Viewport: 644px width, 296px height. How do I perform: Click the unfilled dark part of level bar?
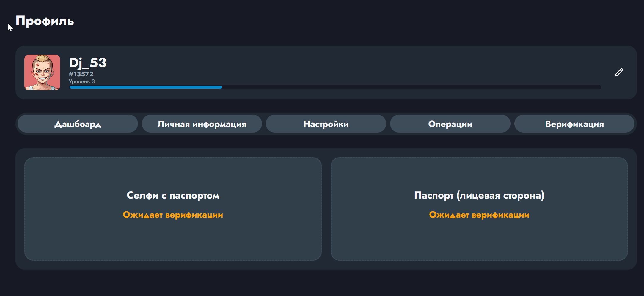coord(410,87)
